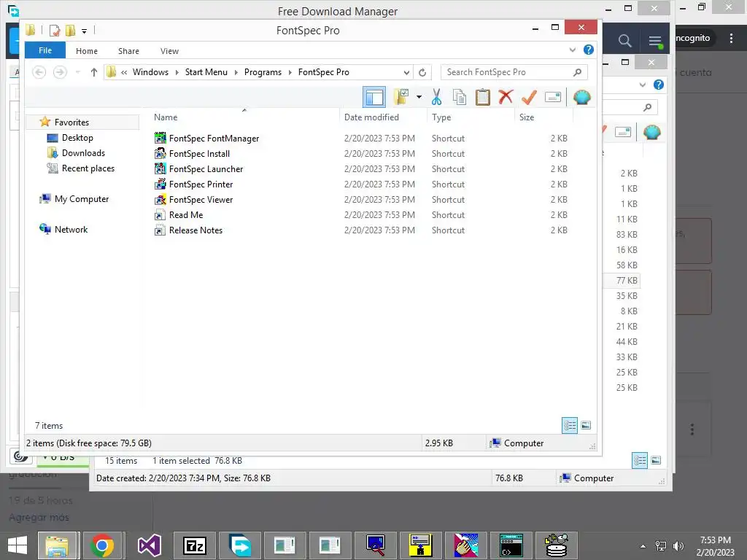
Task: Open Help in FontSpec Pro window
Action: 589,50
